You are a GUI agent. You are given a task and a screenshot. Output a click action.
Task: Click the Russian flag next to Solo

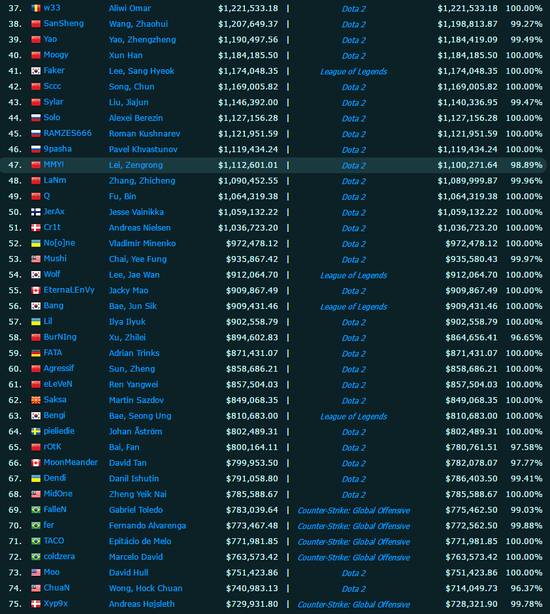tap(36, 118)
